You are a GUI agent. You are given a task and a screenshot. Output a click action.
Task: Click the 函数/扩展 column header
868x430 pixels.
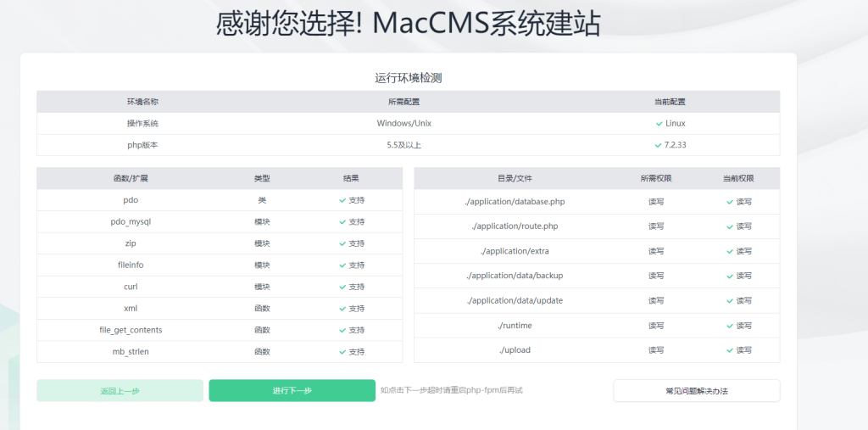131,178
